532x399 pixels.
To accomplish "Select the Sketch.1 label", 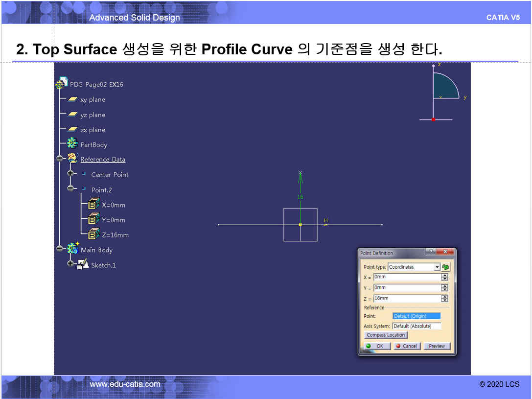I will (103, 265).
